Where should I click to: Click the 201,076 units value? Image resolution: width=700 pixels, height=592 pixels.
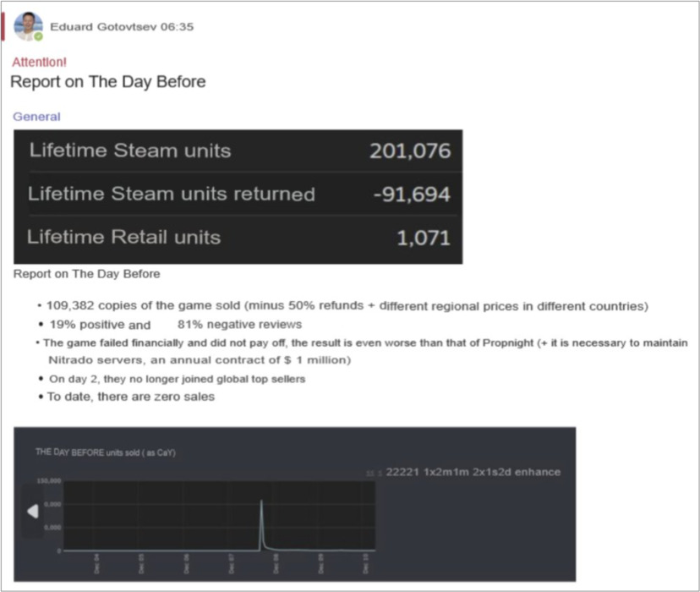point(410,151)
